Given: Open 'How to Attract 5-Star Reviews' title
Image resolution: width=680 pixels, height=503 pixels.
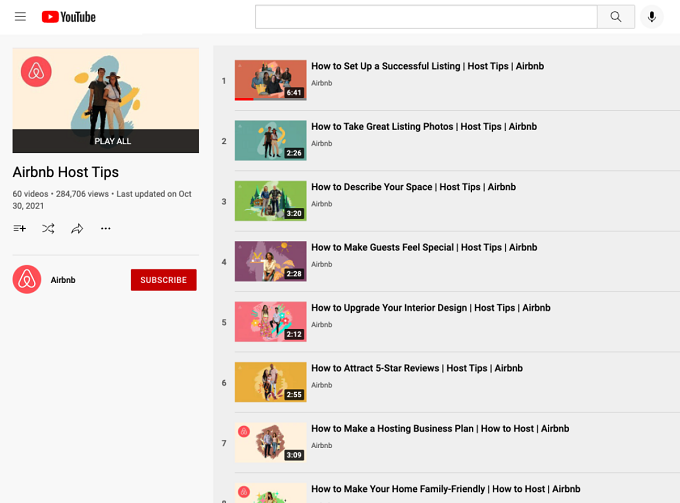Looking at the screenshot, I should (x=417, y=368).
